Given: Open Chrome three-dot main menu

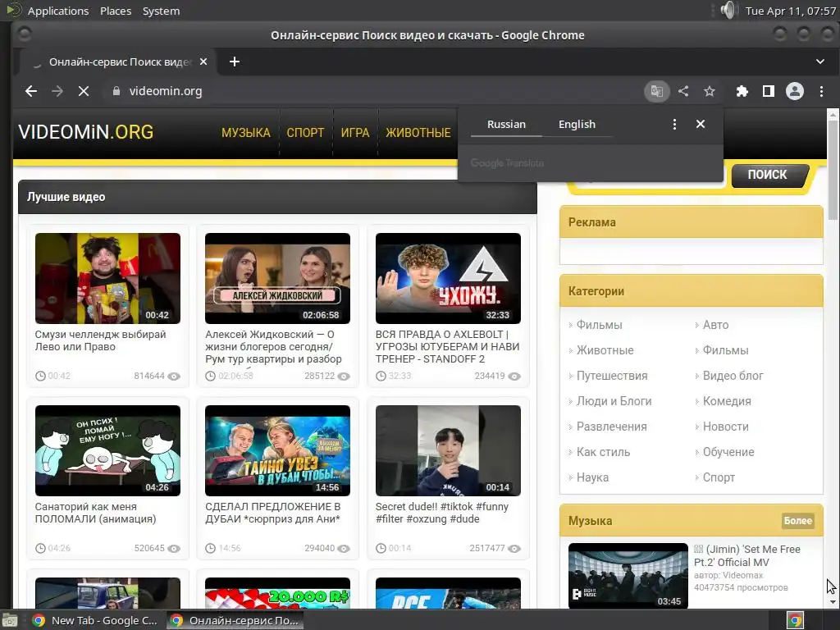Looking at the screenshot, I should point(821,91).
